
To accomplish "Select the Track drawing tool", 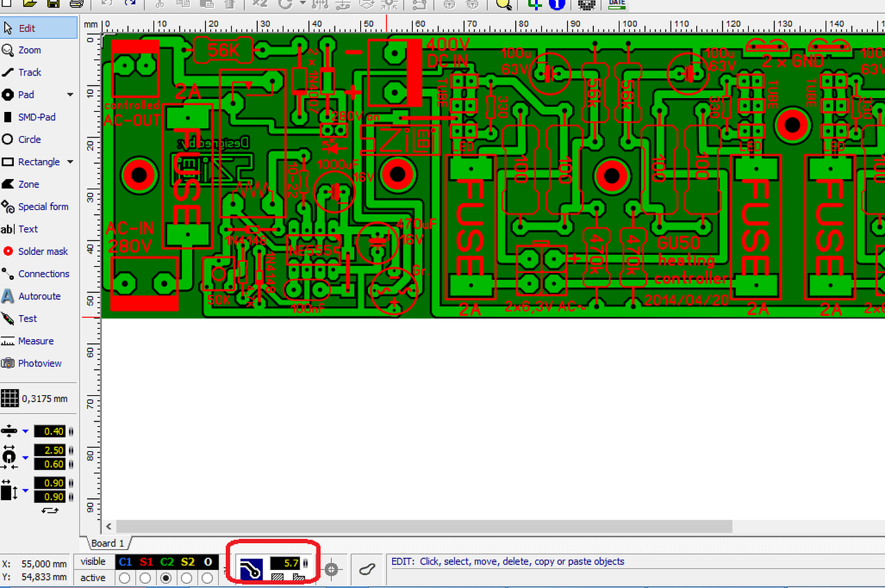I will point(39,73).
